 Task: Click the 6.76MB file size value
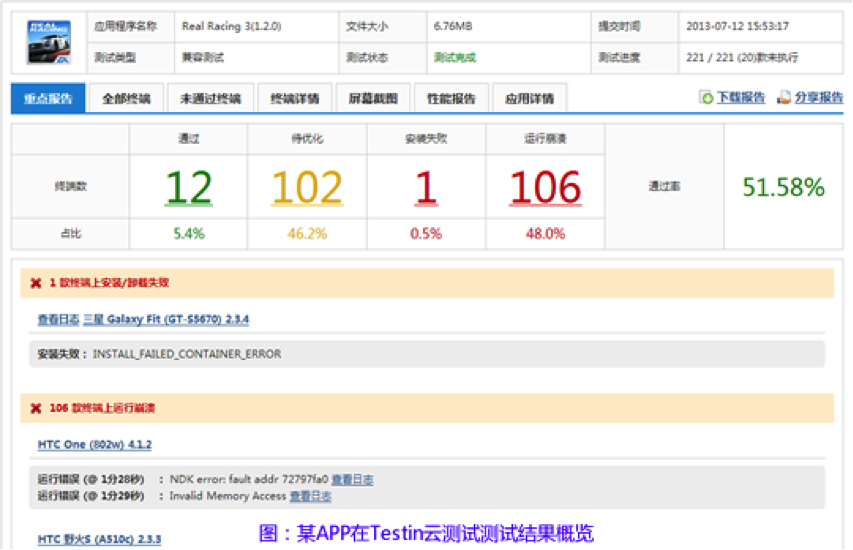pyautogui.click(x=453, y=26)
